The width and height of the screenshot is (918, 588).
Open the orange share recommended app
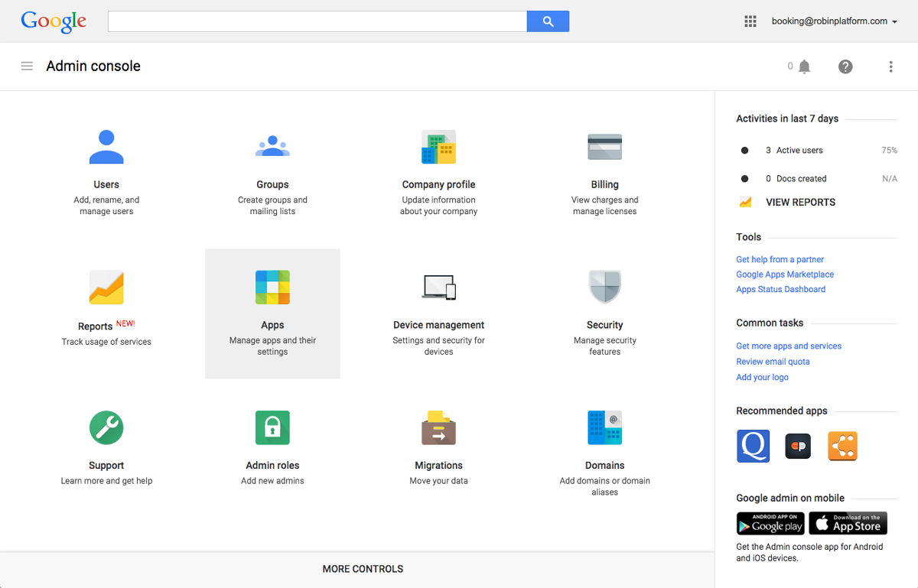coord(842,446)
